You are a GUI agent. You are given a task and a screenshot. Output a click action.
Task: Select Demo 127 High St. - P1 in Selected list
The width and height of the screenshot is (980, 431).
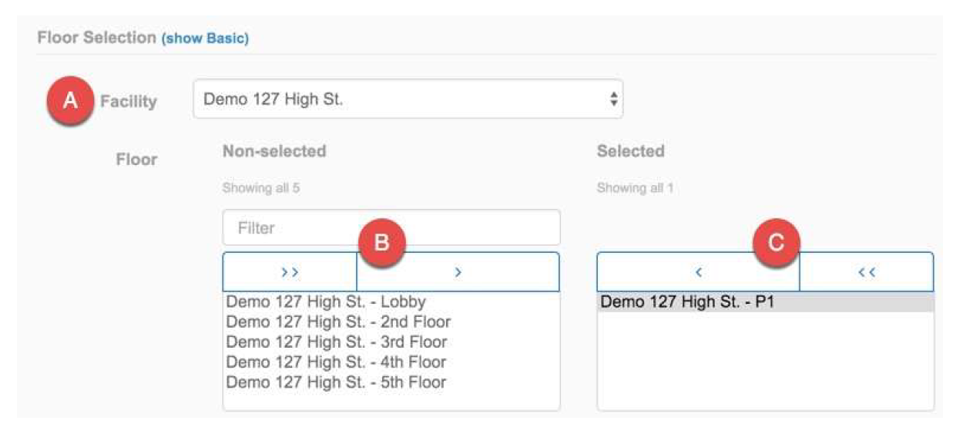coord(687,302)
